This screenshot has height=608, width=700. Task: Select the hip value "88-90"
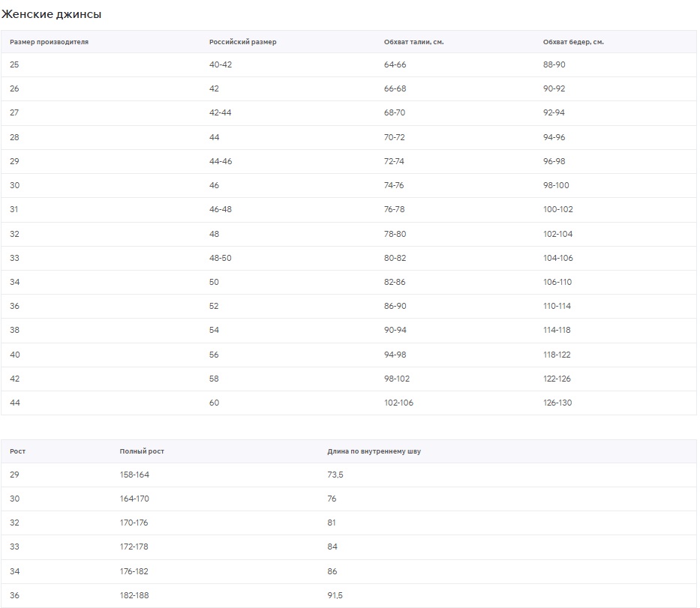(x=554, y=64)
